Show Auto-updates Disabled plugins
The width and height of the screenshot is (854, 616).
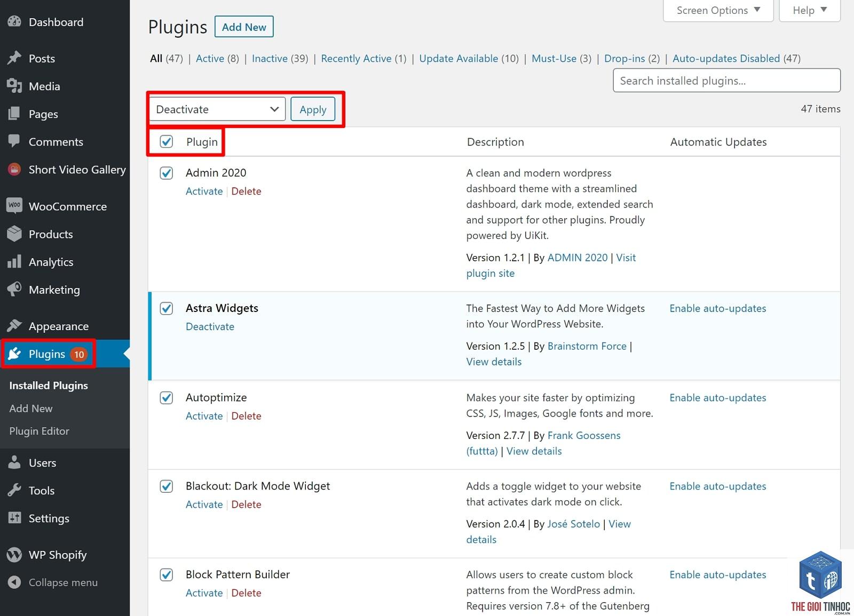[x=737, y=58]
